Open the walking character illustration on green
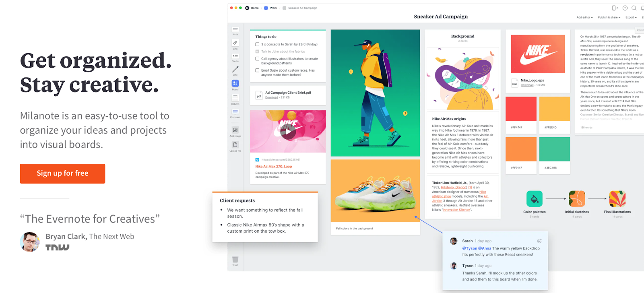 375,93
